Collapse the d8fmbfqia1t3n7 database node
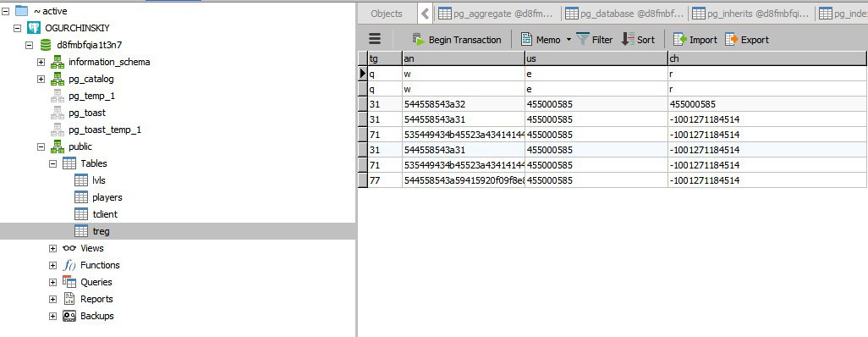This screenshot has width=868, height=337. click(x=30, y=45)
